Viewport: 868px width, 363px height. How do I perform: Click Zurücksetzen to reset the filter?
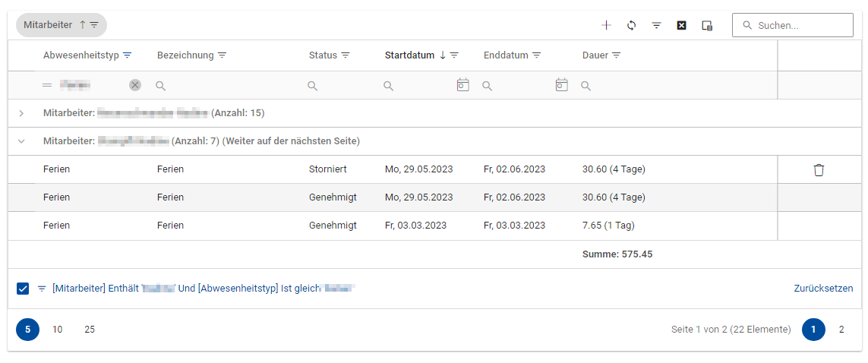(x=823, y=289)
